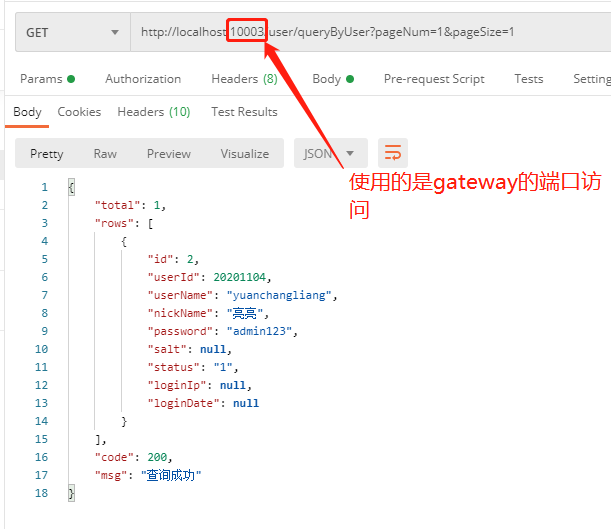The image size is (611, 529).
Task: Click the "loginIp" key
Action: (x=177, y=385)
